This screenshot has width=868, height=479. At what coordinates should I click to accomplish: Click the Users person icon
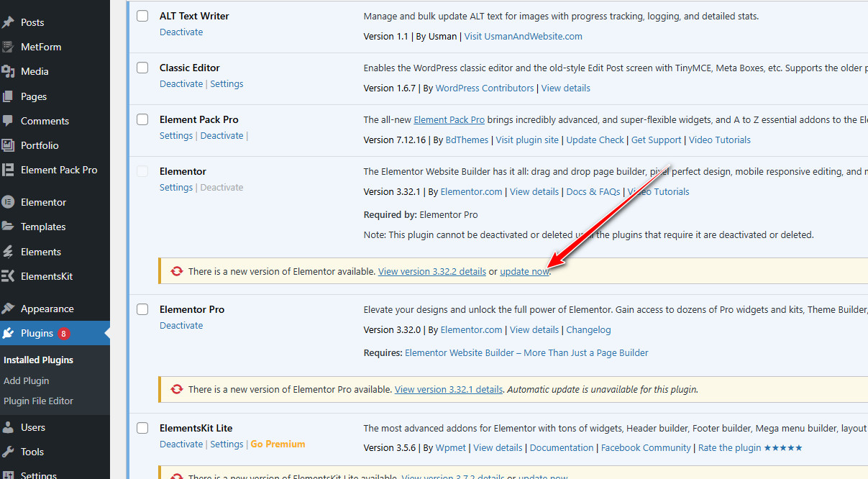click(8, 427)
